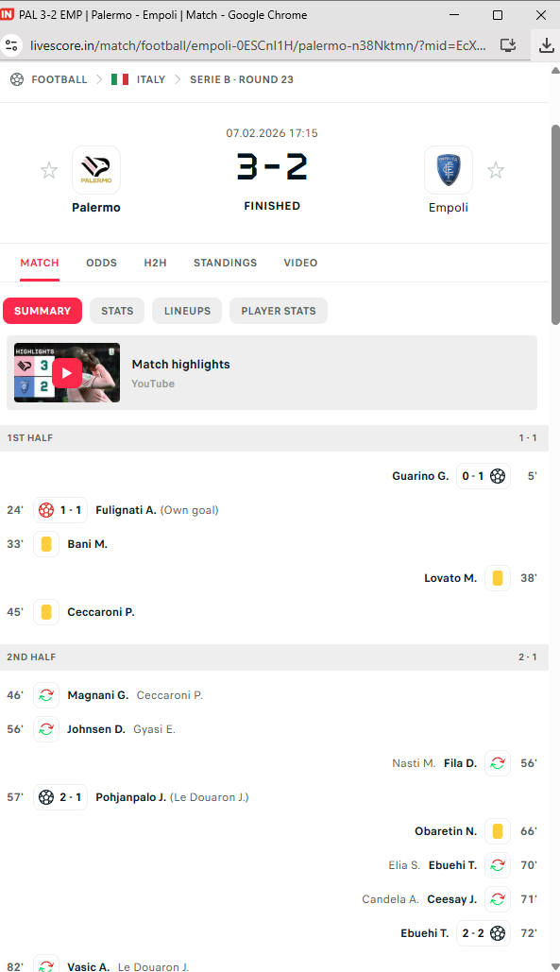Play the Match highlights video thumbnail

[x=67, y=372]
